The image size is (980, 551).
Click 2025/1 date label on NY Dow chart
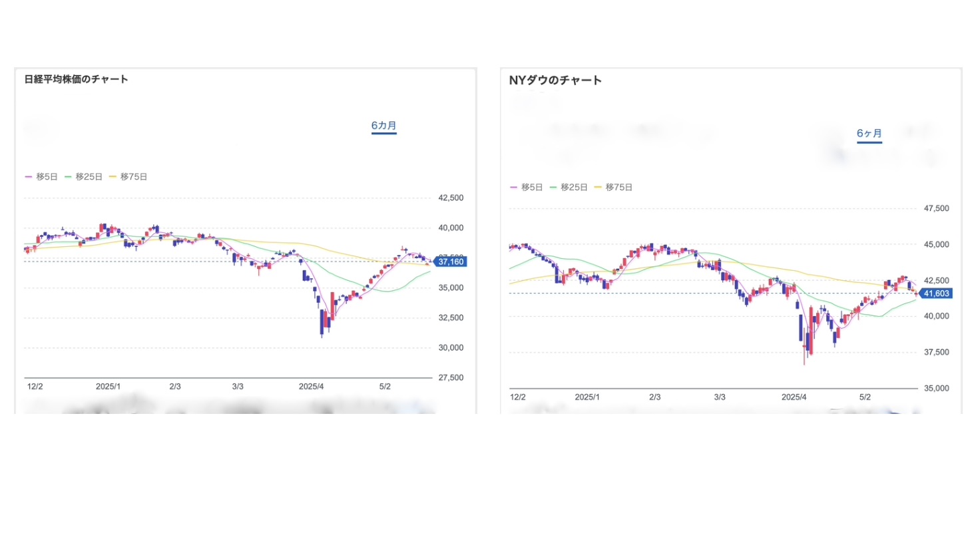[x=587, y=397]
